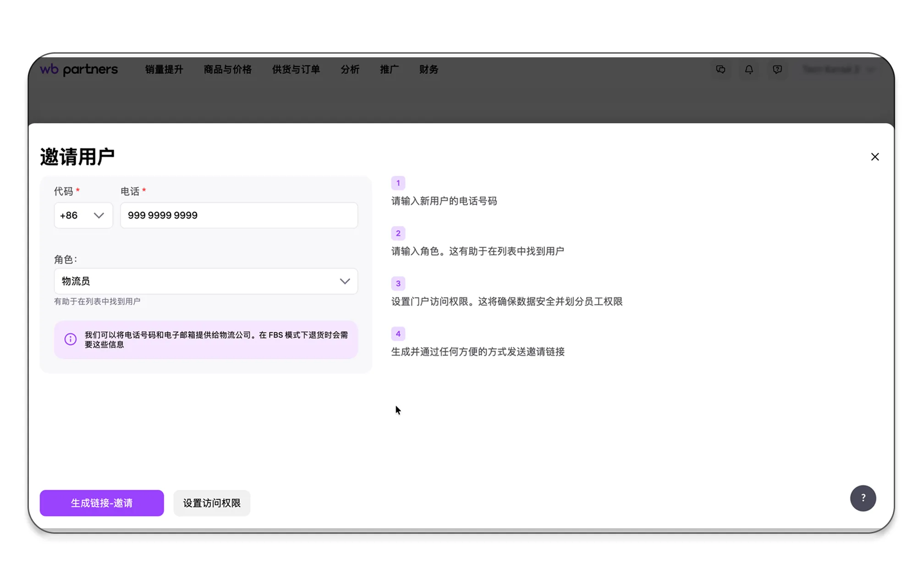
Task: Open the 财务 menu
Action: coord(429,69)
